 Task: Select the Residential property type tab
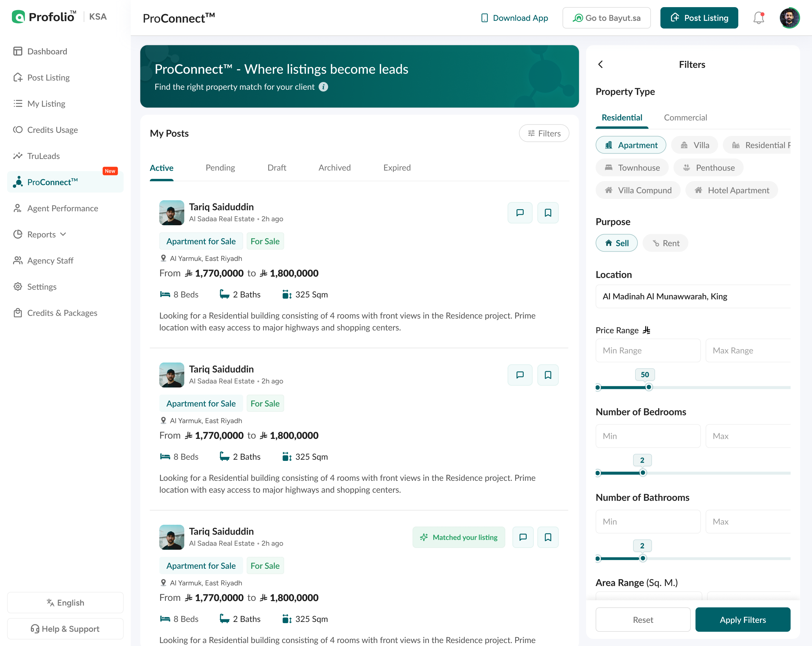(x=622, y=118)
